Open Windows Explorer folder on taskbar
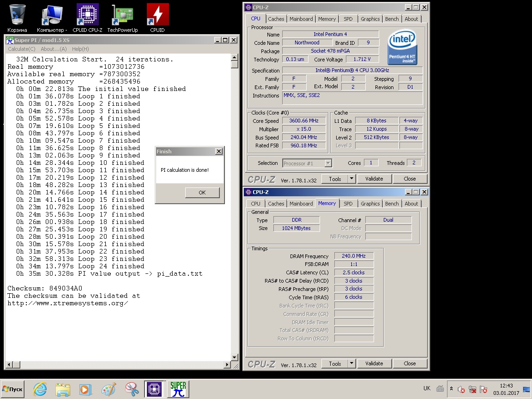532x399 pixels. point(63,389)
